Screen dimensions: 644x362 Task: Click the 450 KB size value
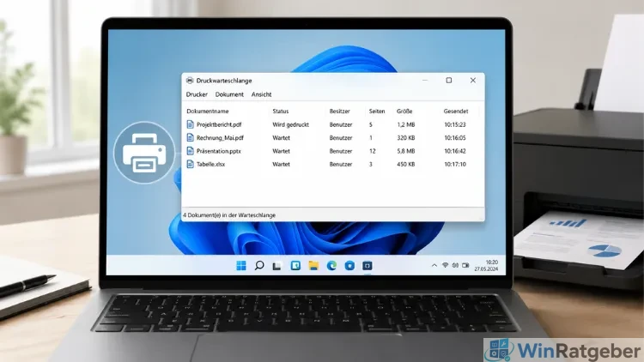click(x=406, y=164)
